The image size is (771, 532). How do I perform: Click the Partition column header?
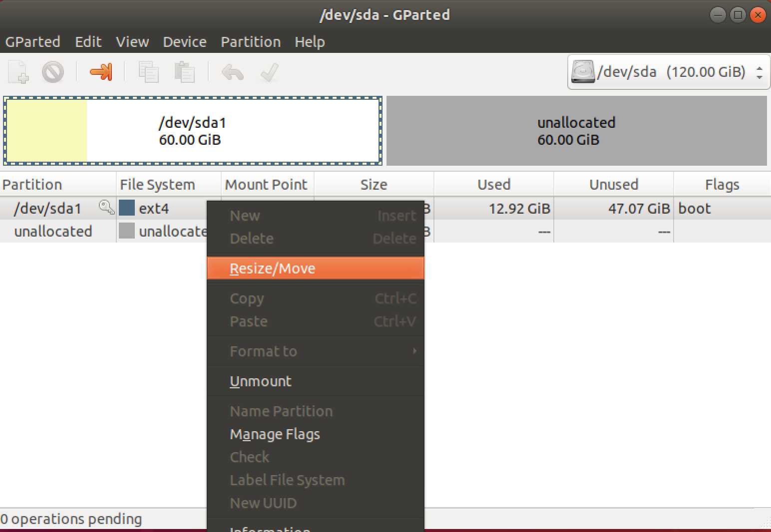pos(58,184)
